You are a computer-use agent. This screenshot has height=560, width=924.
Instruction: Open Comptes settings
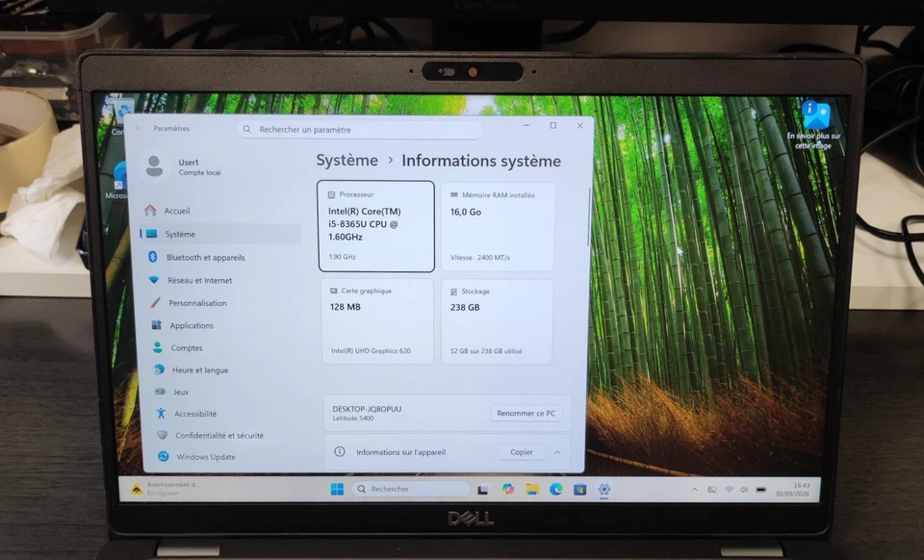(186, 348)
